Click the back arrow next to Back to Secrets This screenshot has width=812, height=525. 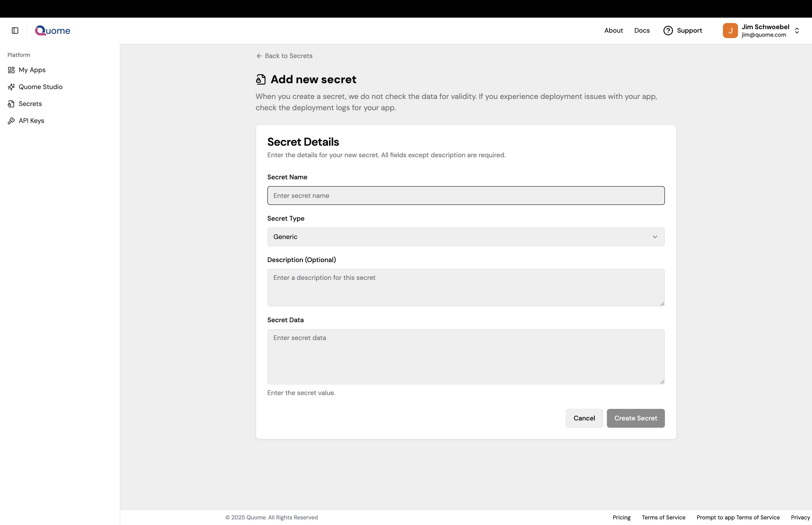point(259,55)
